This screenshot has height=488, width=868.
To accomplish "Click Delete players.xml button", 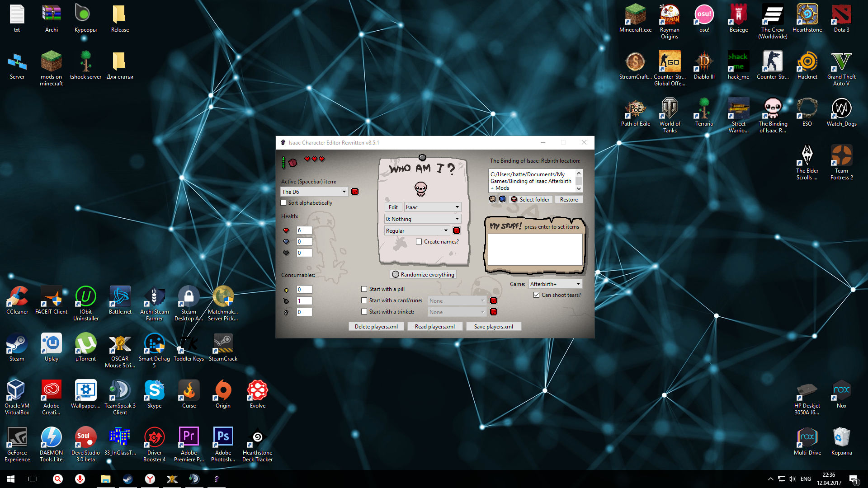I will 376,326.
